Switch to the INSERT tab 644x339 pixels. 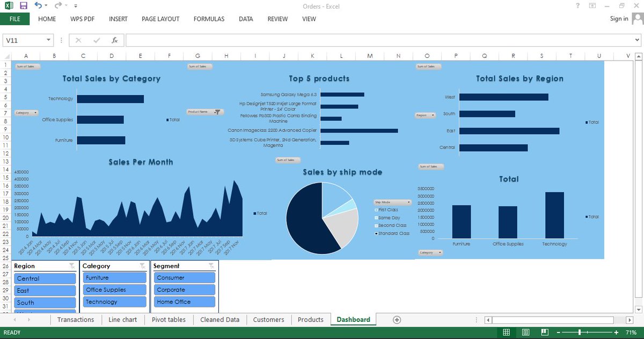click(x=118, y=19)
